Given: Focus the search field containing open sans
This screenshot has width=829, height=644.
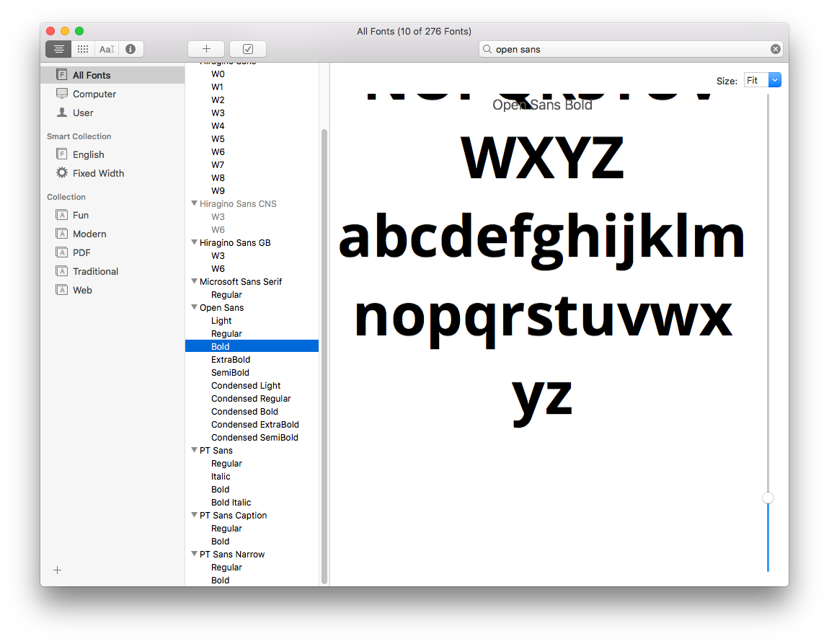Looking at the screenshot, I should (x=631, y=49).
